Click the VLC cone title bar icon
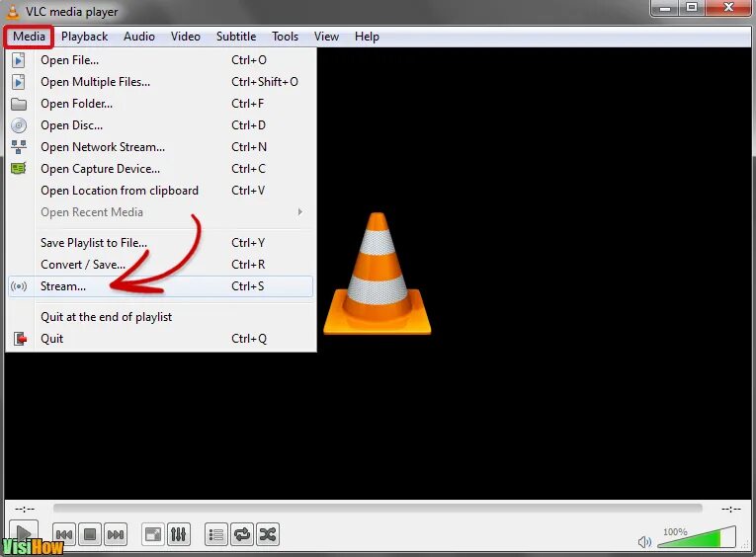The height and width of the screenshot is (557, 756). pos(13,12)
